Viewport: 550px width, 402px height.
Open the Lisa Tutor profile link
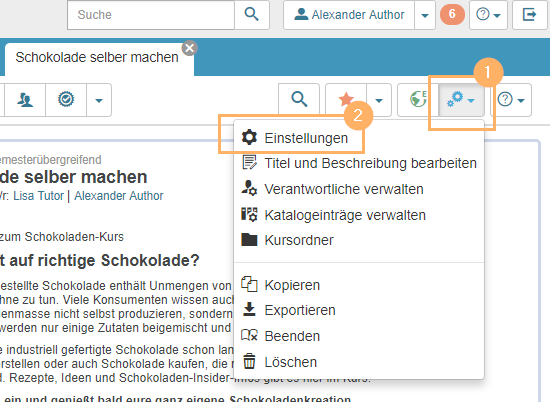[39, 196]
